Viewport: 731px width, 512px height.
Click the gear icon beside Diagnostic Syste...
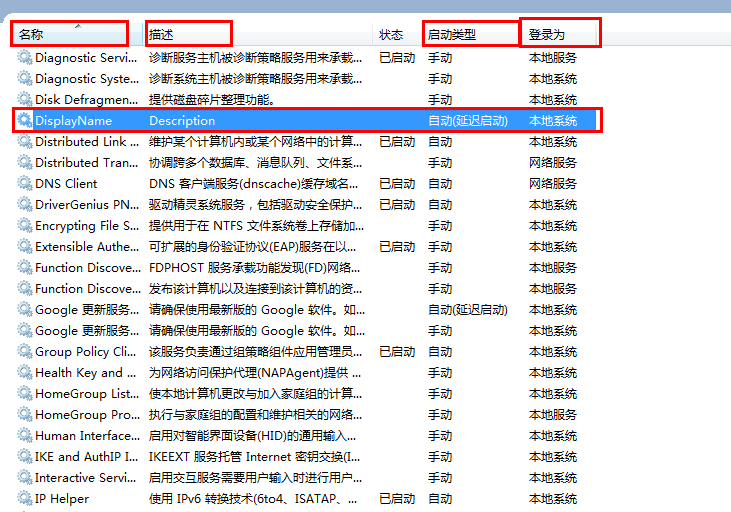coord(25,78)
